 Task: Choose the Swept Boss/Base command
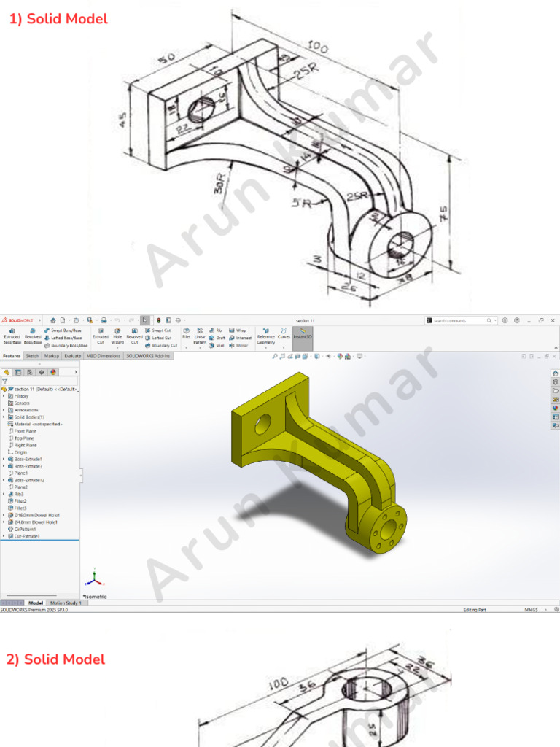63,330
